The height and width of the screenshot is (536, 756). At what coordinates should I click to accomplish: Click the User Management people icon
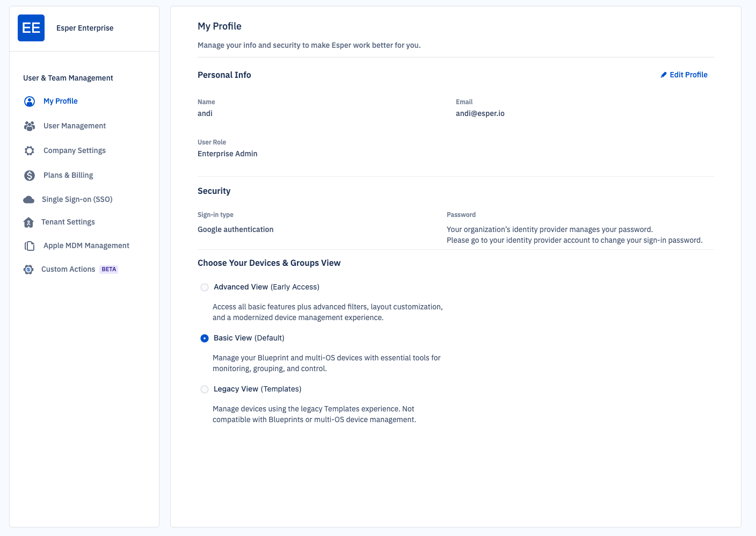pos(30,126)
